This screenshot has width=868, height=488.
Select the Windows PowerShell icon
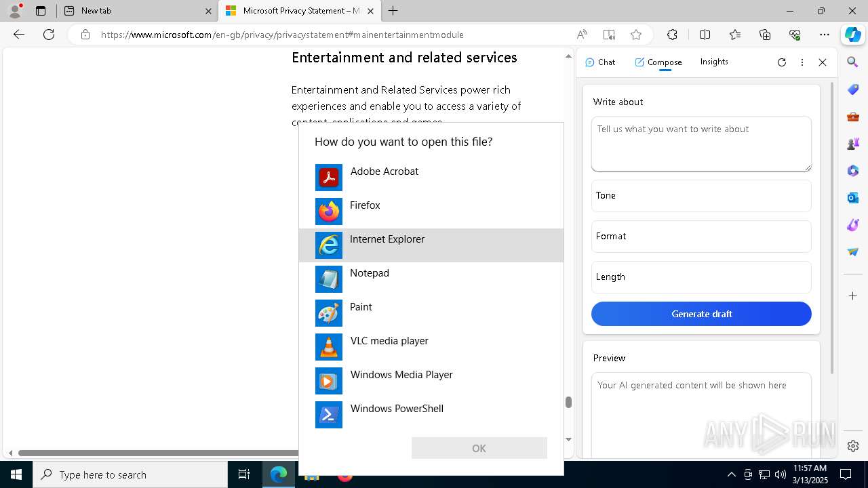pos(329,415)
